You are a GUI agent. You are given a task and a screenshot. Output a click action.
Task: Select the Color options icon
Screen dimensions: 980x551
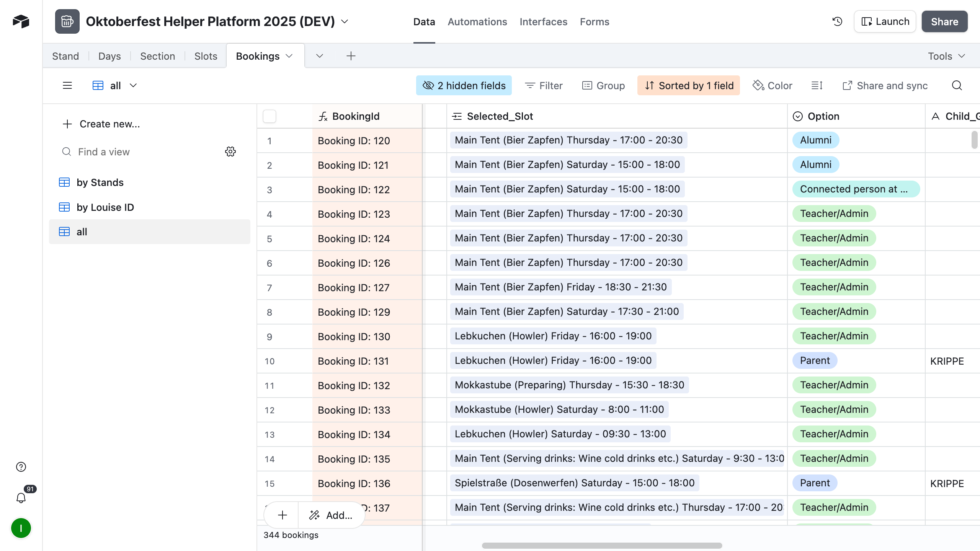click(x=758, y=85)
